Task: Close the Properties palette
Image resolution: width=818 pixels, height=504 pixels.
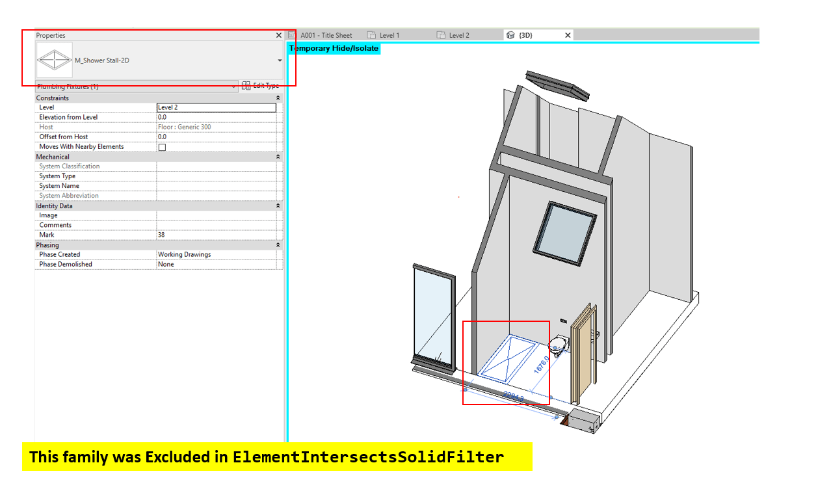Action: 279,36
